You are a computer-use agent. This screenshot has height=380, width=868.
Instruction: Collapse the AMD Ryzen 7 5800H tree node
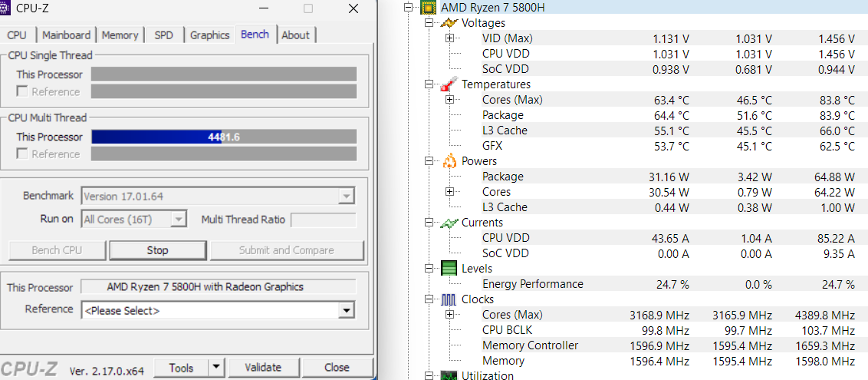click(x=409, y=8)
